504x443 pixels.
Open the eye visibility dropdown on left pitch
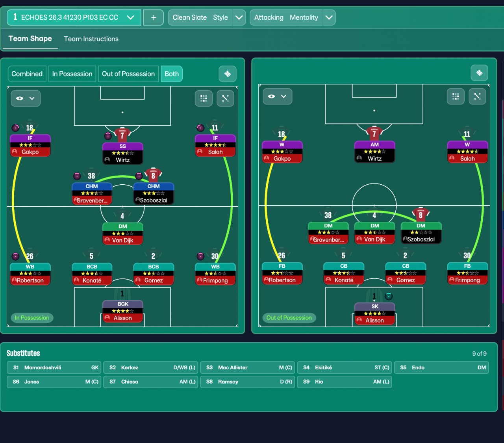(x=26, y=98)
